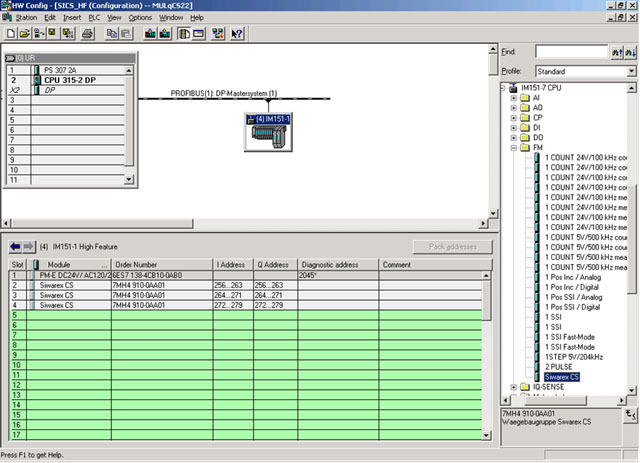
Task: Open the Station menu
Action: coord(26,17)
